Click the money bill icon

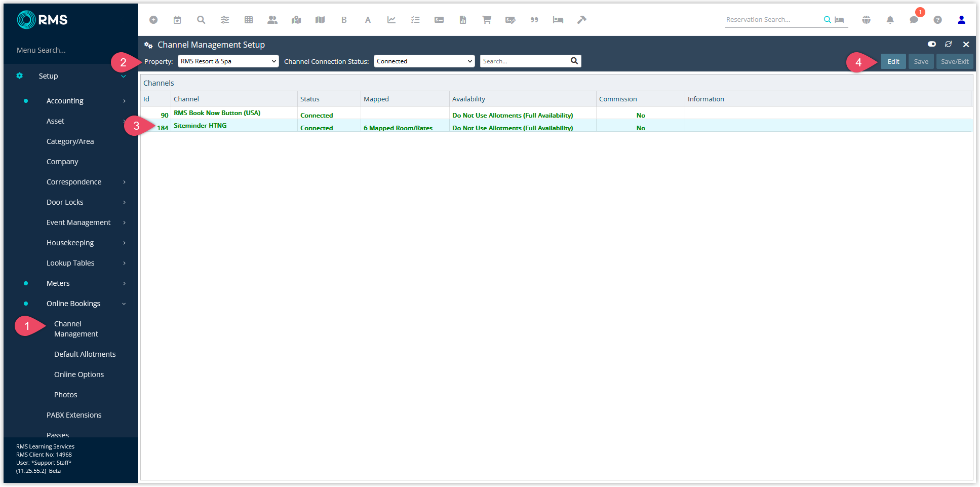point(439,20)
